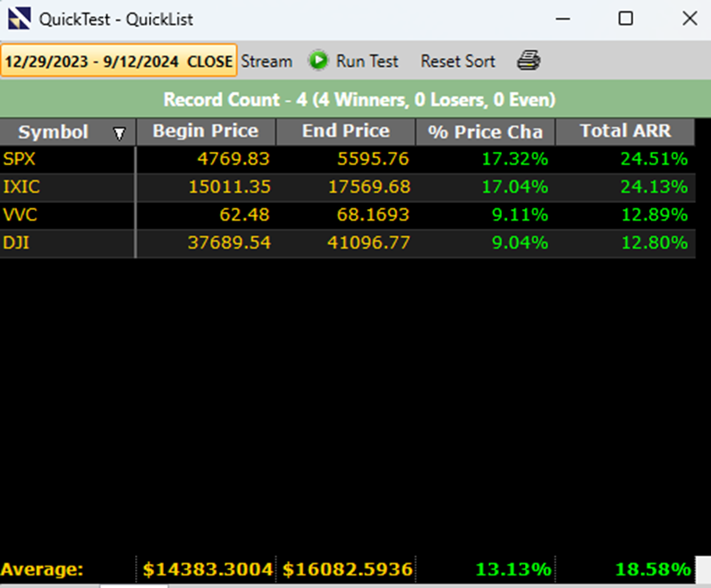Screen dimensions: 711x588
Task: Sort by the Total ARR column header
Action: pyautogui.click(x=624, y=131)
